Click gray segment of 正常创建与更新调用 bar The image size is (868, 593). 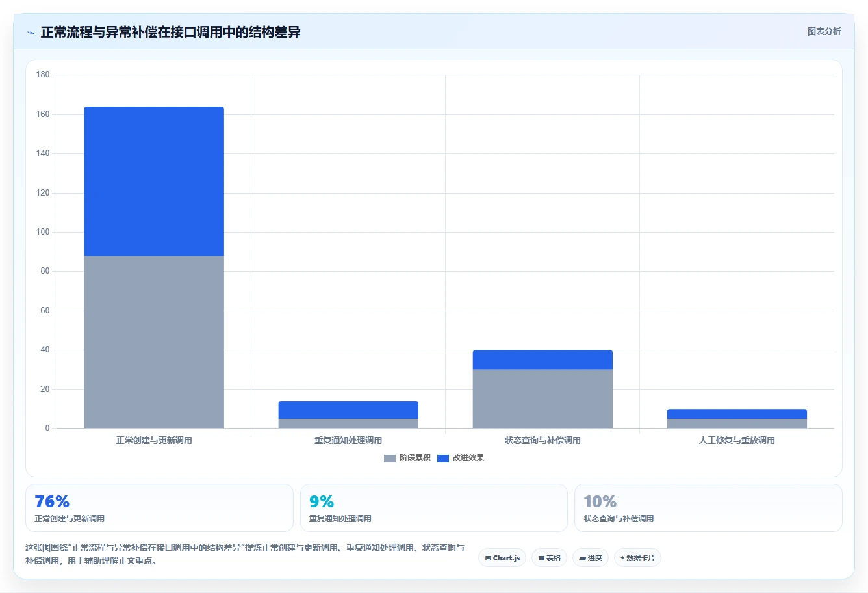point(154,342)
